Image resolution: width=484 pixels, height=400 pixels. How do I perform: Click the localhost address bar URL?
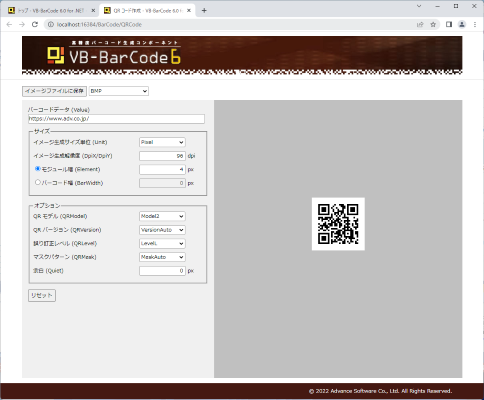pyautogui.click(x=99, y=24)
